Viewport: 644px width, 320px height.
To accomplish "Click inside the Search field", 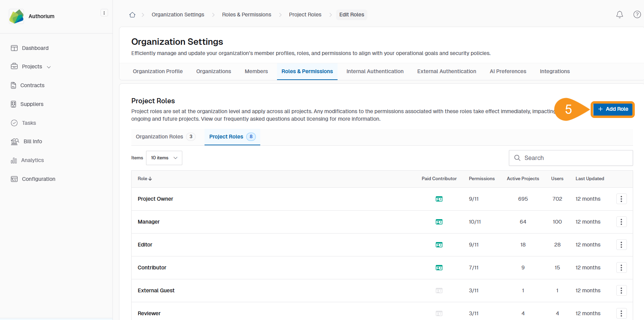I will [x=570, y=158].
